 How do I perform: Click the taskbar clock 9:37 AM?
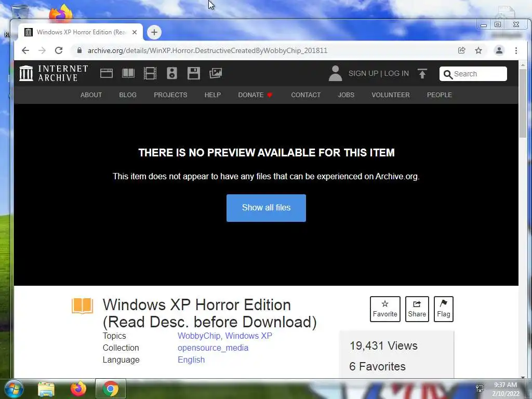pyautogui.click(x=505, y=385)
